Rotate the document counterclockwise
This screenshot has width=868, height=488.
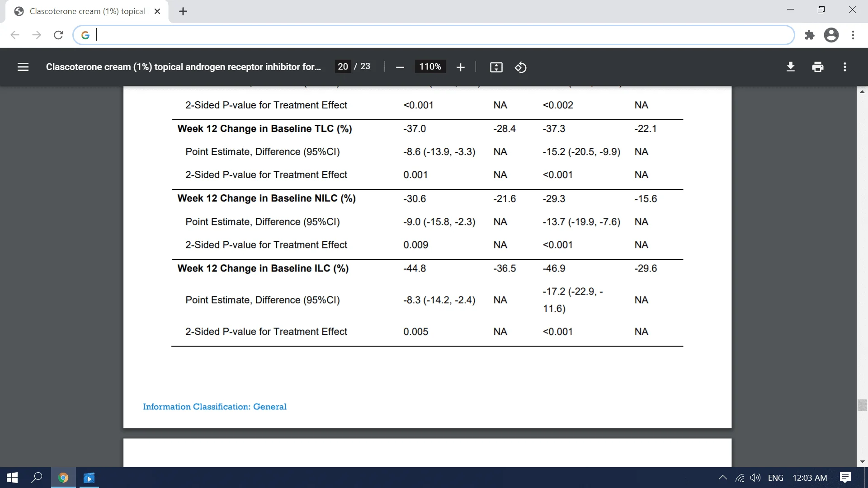click(x=520, y=67)
